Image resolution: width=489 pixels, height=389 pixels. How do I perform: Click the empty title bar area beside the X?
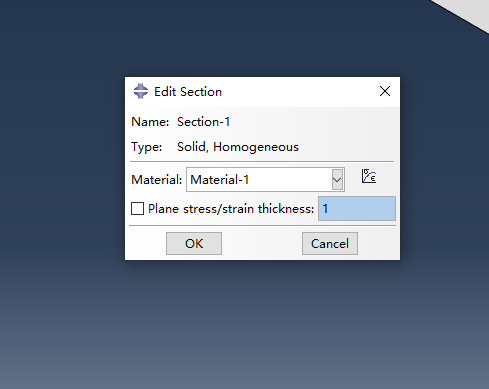coord(300,92)
